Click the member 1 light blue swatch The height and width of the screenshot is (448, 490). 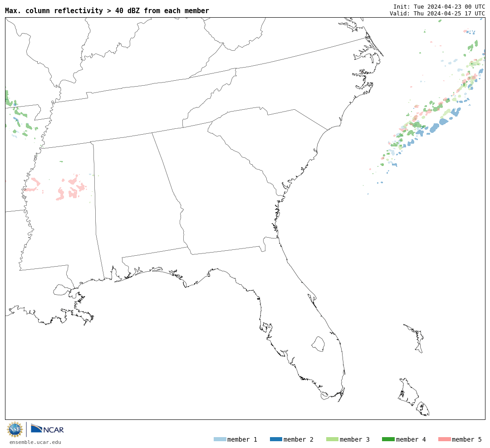220,439
